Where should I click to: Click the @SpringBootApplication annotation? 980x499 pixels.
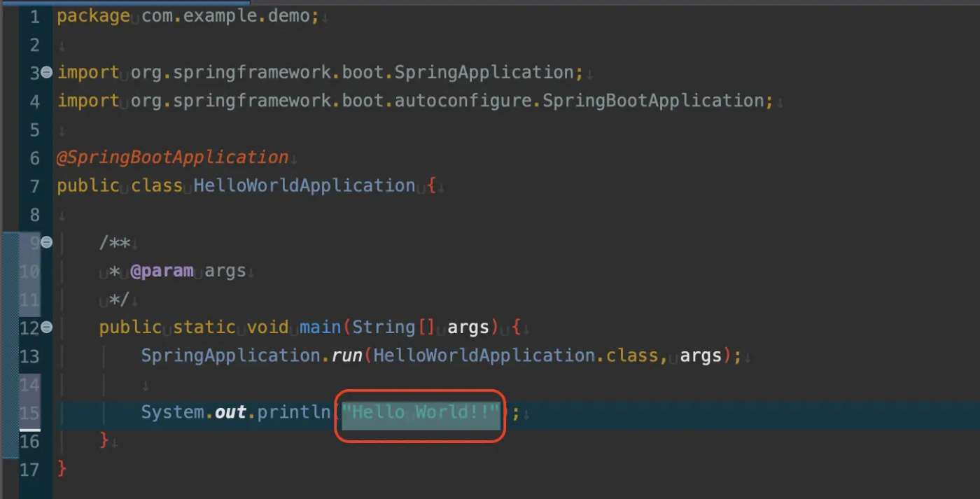[x=173, y=157]
